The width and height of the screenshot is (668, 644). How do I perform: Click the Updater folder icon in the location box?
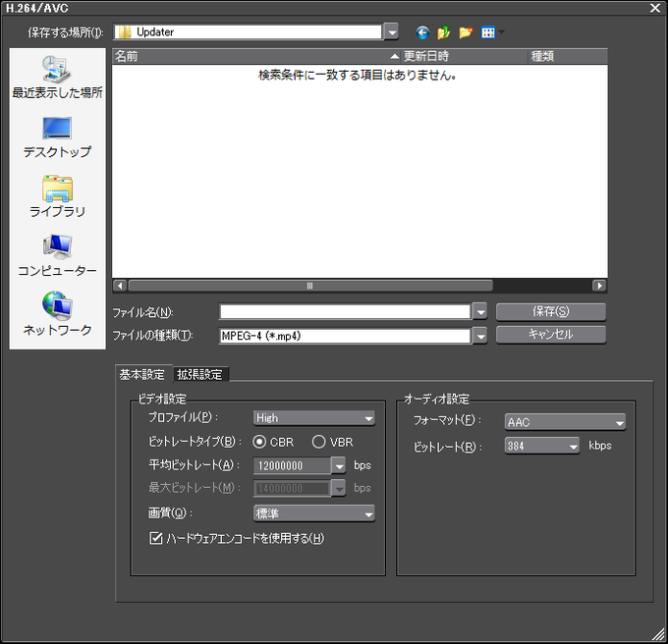125,32
